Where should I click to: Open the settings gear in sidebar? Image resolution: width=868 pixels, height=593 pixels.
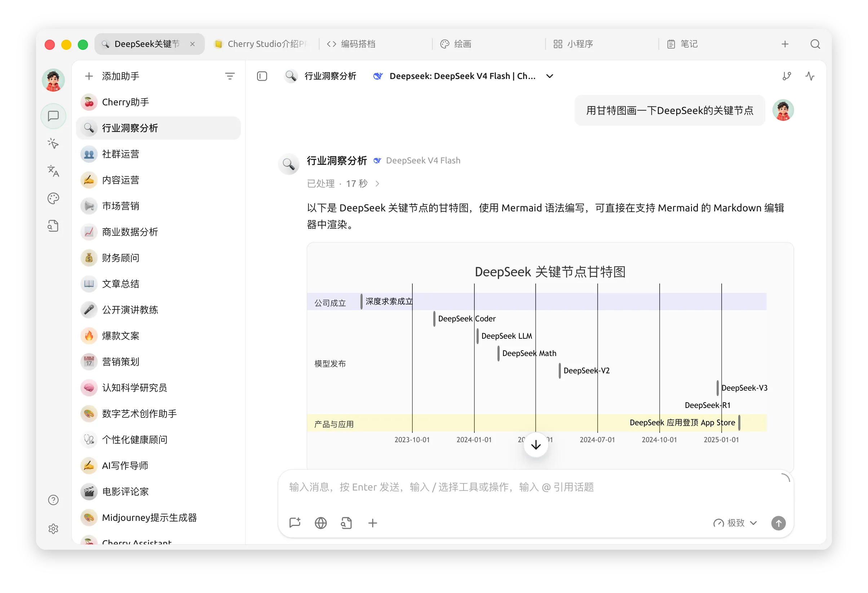tap(53, 529)
